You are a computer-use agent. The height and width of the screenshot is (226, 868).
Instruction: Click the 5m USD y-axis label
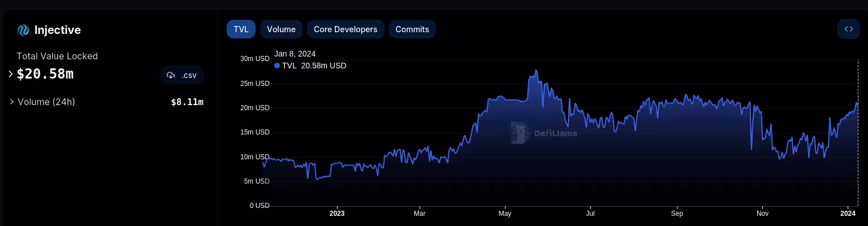(x=257, y=181)
